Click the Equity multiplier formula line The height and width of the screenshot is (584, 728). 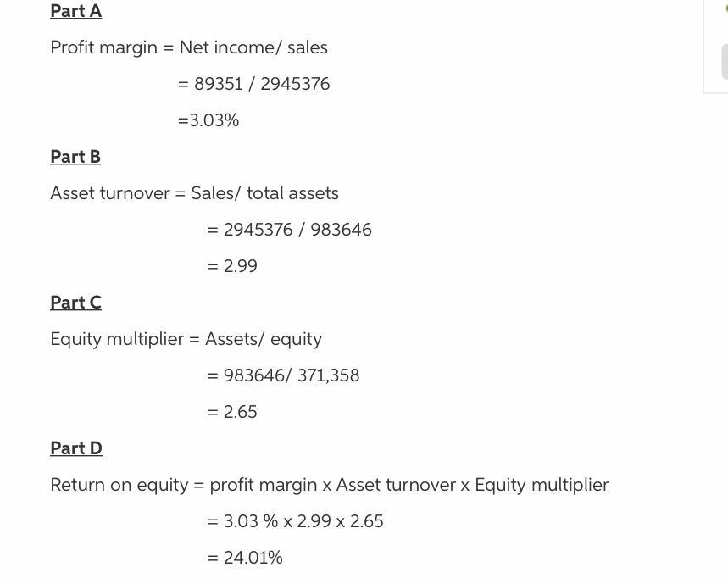(x=186, y=339)
